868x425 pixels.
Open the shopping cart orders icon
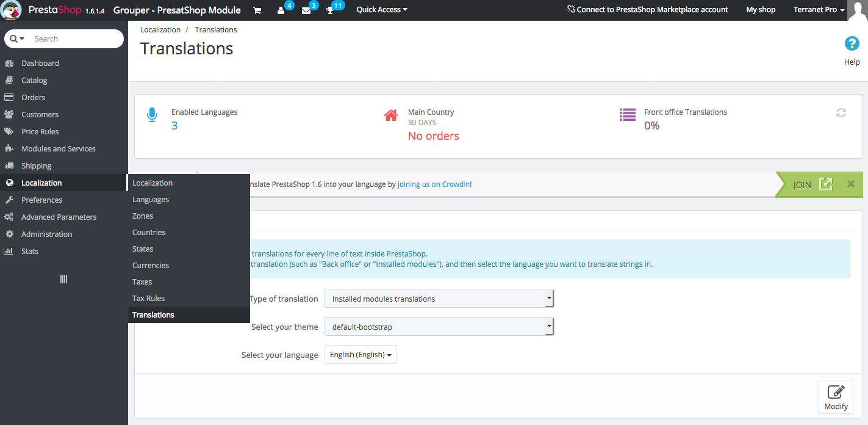tap(257, 10)
